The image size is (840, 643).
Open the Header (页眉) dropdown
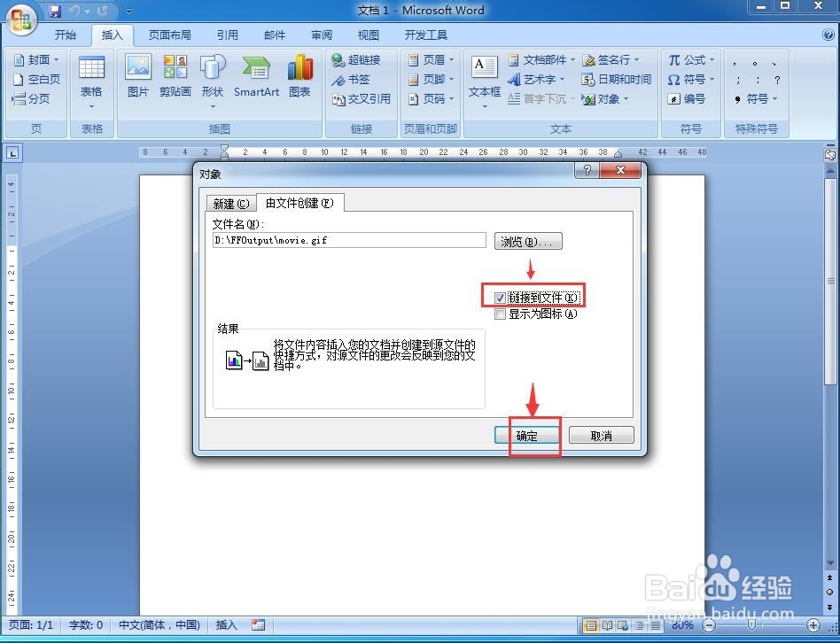(431, 60)
